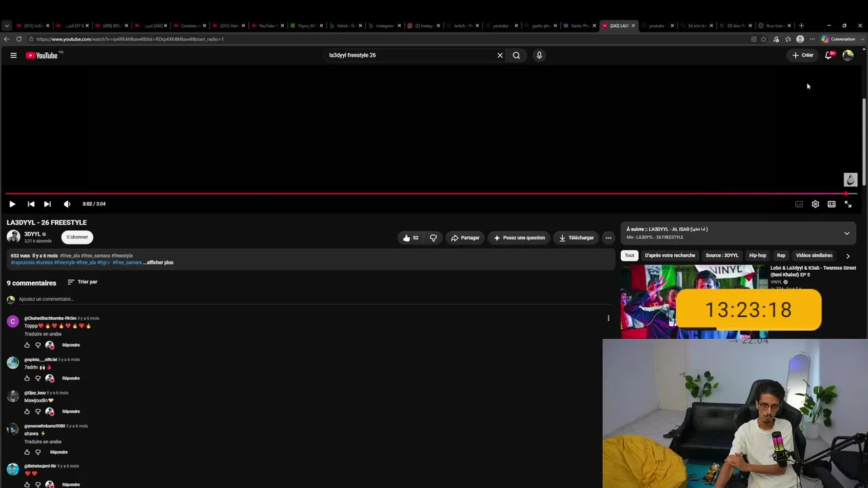The width and height of the screenshot is (868, 488).
Task: Skip to the previous video
Action: 31,204
